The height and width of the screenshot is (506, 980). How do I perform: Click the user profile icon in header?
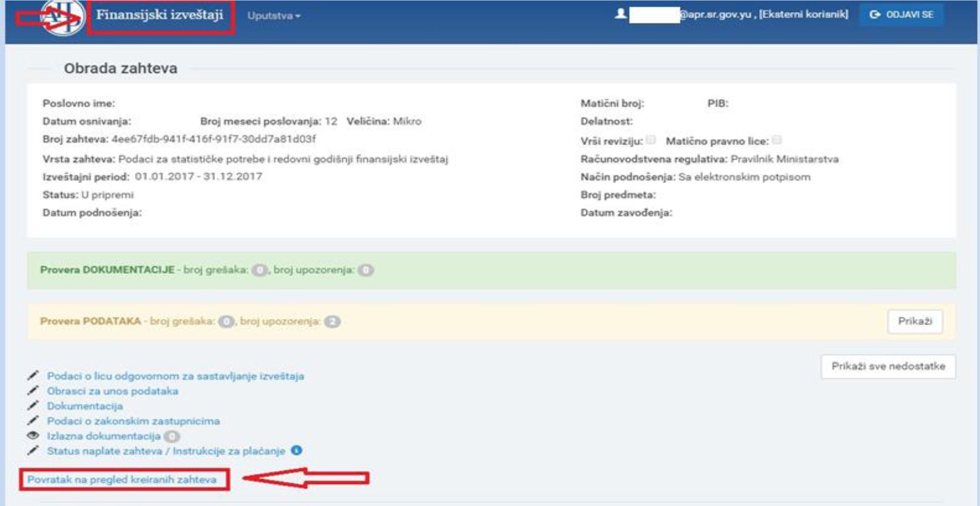pyautogui.click(x=621, y=14)
